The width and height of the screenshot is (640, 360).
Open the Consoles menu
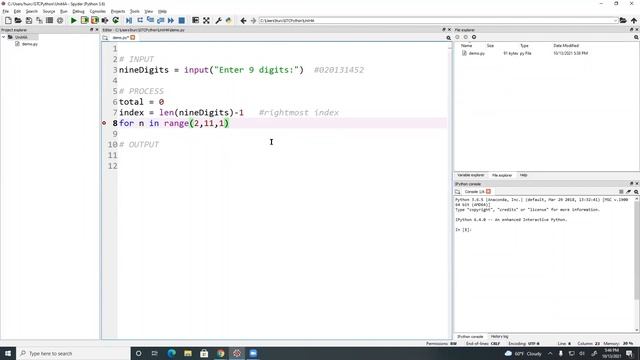[x=98, y=11]
